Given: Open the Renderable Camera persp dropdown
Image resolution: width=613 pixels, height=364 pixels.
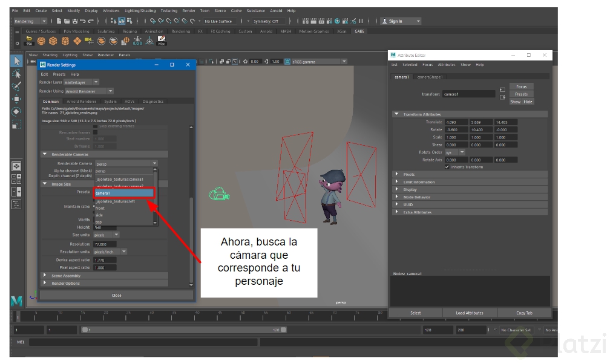Looking at the screenshot, I should 126,163.
